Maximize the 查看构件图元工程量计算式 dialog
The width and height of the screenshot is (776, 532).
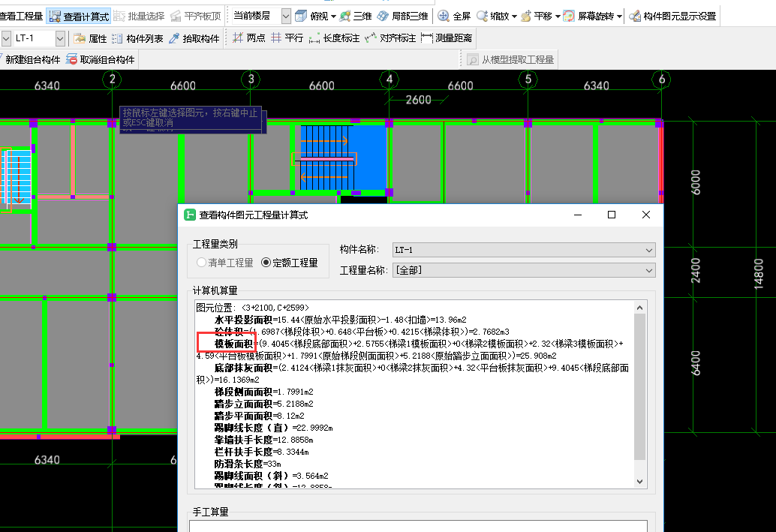[612, 215]
